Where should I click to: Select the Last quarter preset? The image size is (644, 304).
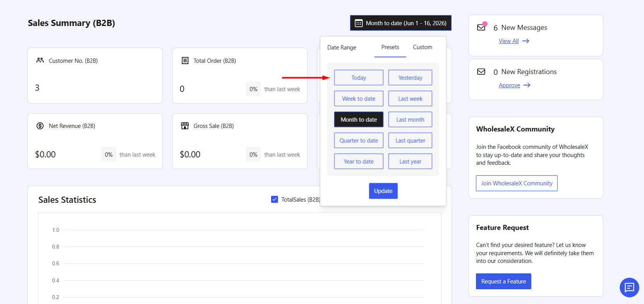pyautogui.click(x=410, y=140)
